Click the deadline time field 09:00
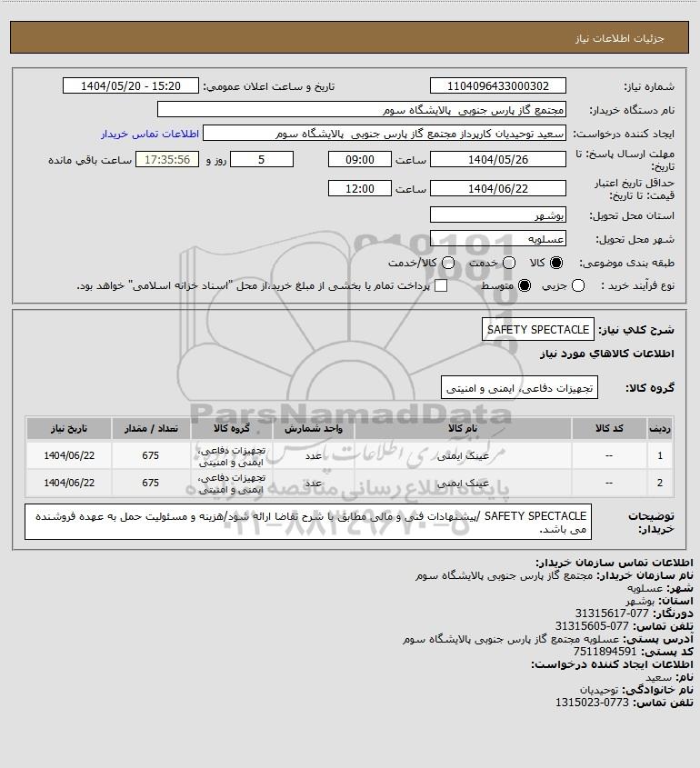The height and width of the screenshot is (768, 700). pyautogui.click(x=360, y=159)
